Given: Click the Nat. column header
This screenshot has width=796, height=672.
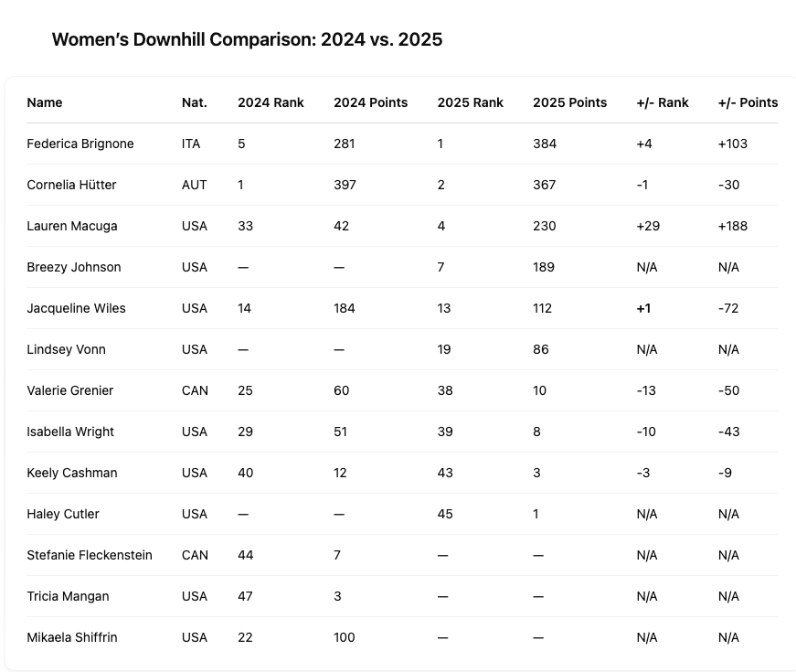Looking at the screenshot, I should pos(194,102).
